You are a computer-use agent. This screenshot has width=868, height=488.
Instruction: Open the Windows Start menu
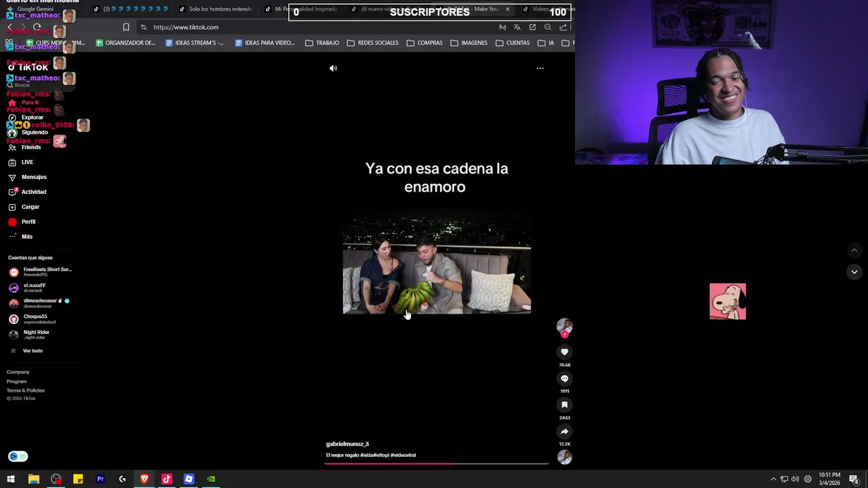(11, 479)
